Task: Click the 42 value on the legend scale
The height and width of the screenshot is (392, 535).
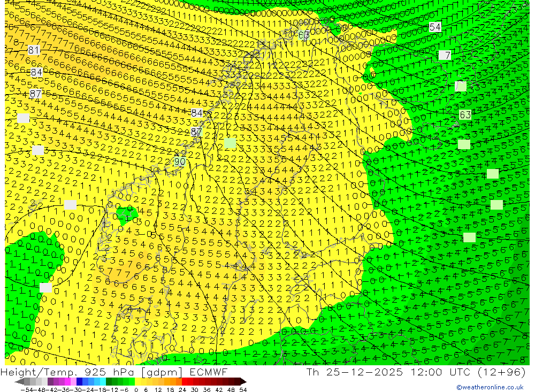Action: (x=219, y=390)
